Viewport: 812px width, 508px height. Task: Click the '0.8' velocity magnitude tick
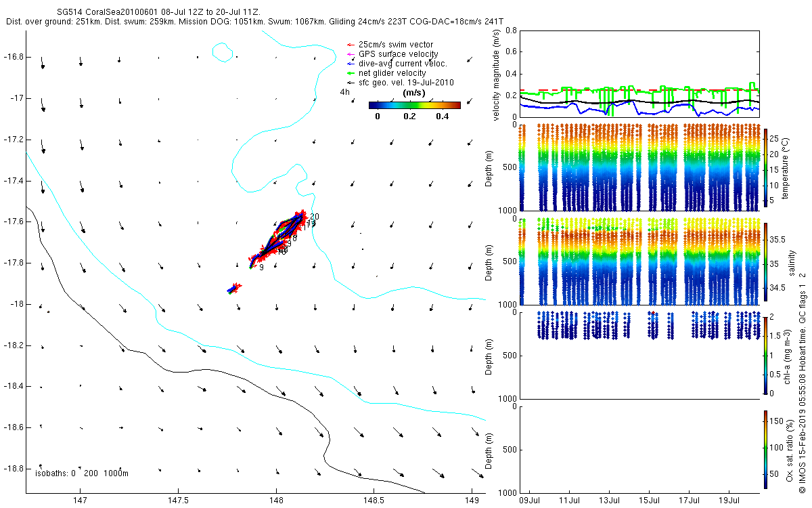pos(510,30)
